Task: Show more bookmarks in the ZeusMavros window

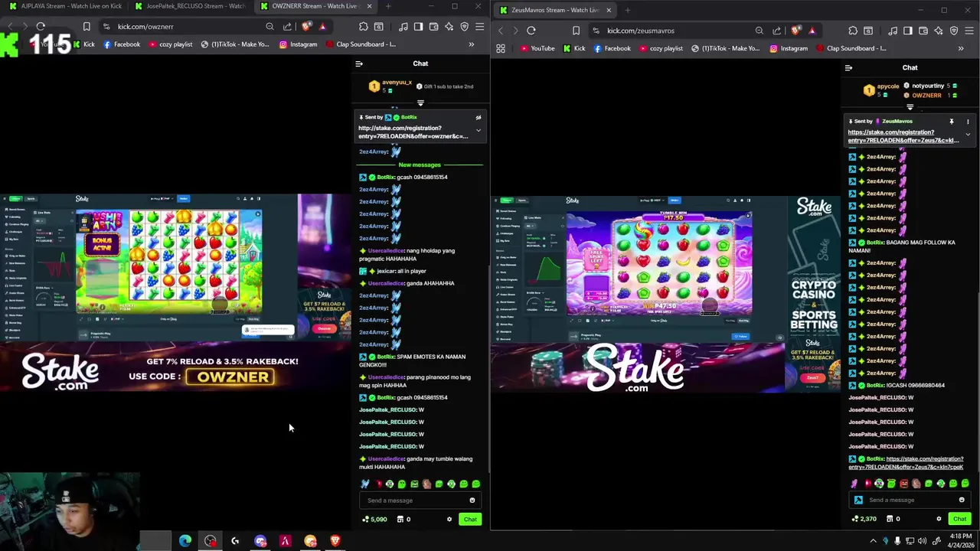Action: coord(961,48)
